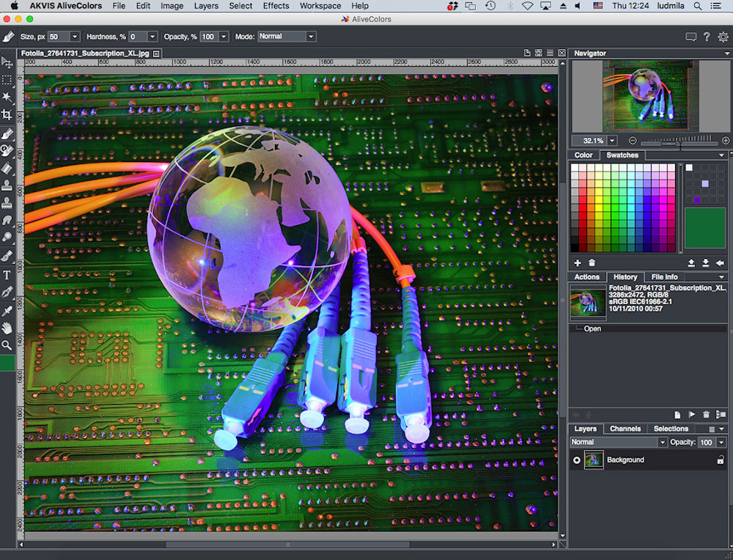Select the Crop tool
Image resolution: width=733 pixels, height=560 pixels.
pyautogui.click(x=7, y=115)
